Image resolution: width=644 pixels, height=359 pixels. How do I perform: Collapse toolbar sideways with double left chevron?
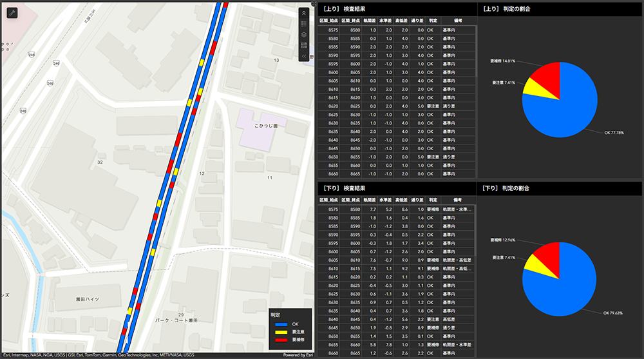pyautogui.click(x=304, y=56)
